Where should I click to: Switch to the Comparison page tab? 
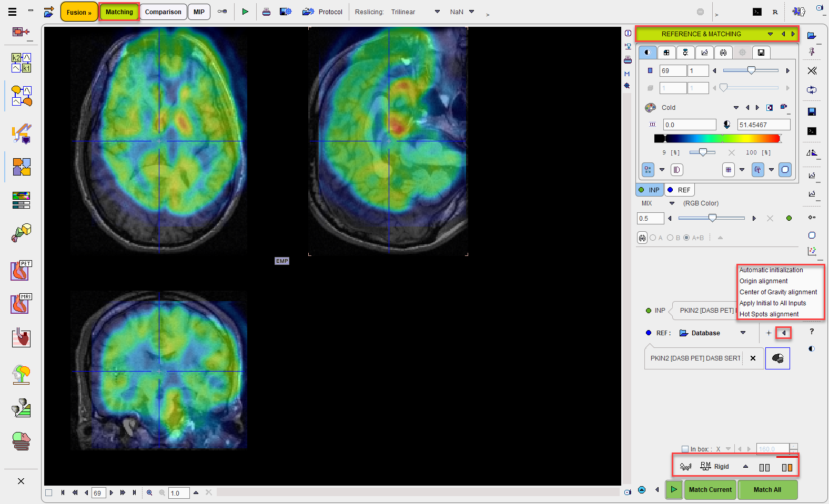[163, 12]
